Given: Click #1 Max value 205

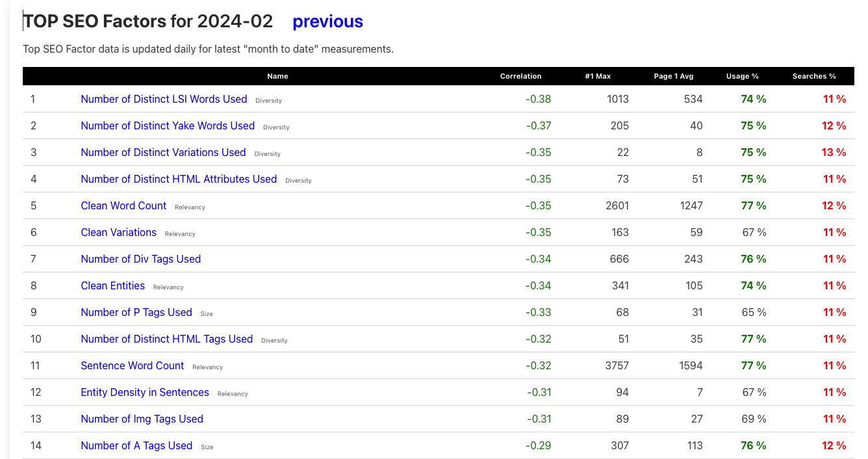Looking at the screenshot, I should point(620,125).
